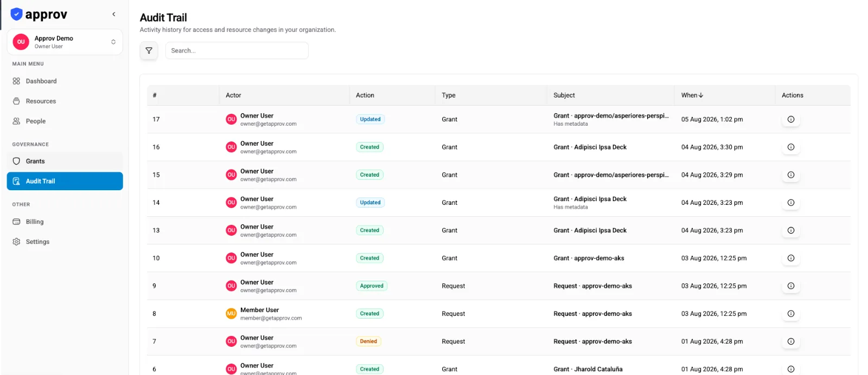View details icon for entry 16

pos(791,147)
